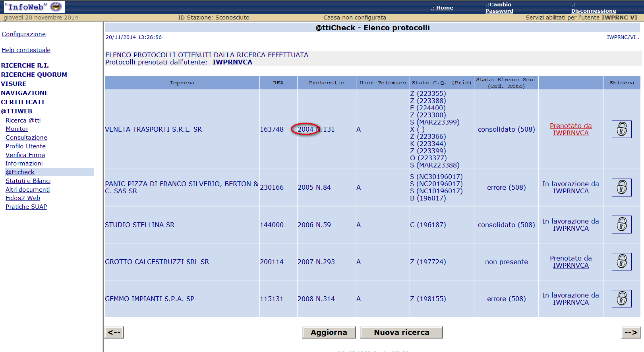Image resolution: width=644 pixels, height=352 pixels.
Task: Open @TTIWEB menu
Action: pyautogui.click(x=17, y=111)
